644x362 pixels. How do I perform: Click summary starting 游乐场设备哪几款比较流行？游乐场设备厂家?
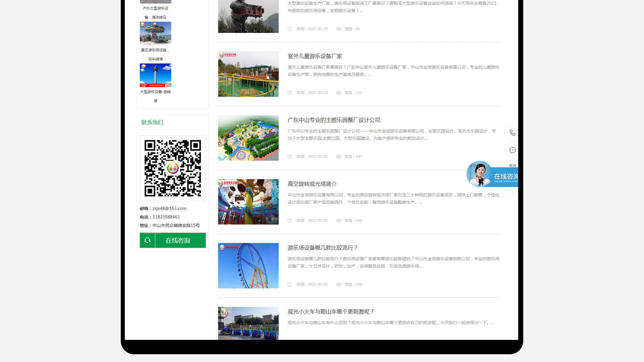393,262
